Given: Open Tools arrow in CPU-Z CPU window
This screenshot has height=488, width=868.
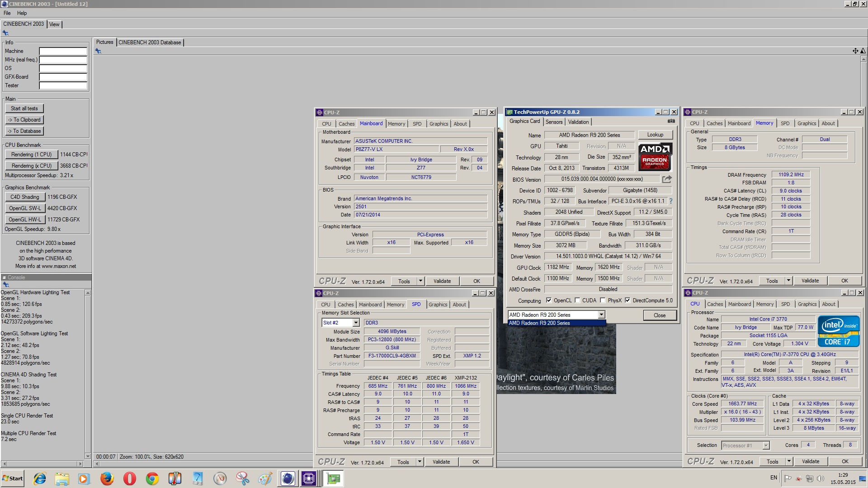Looking at the screenshot, I should tap(789, 461).
